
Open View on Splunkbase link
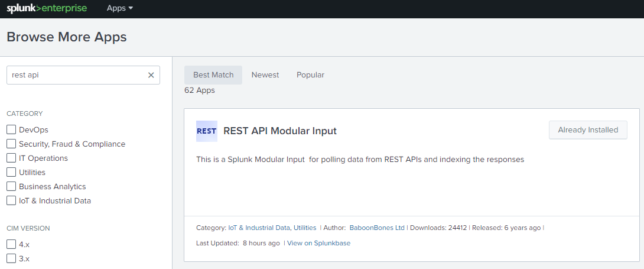point(318,243)
